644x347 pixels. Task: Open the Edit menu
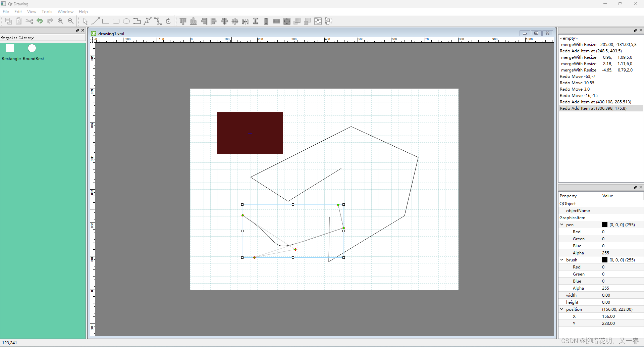tap(18, 11)
